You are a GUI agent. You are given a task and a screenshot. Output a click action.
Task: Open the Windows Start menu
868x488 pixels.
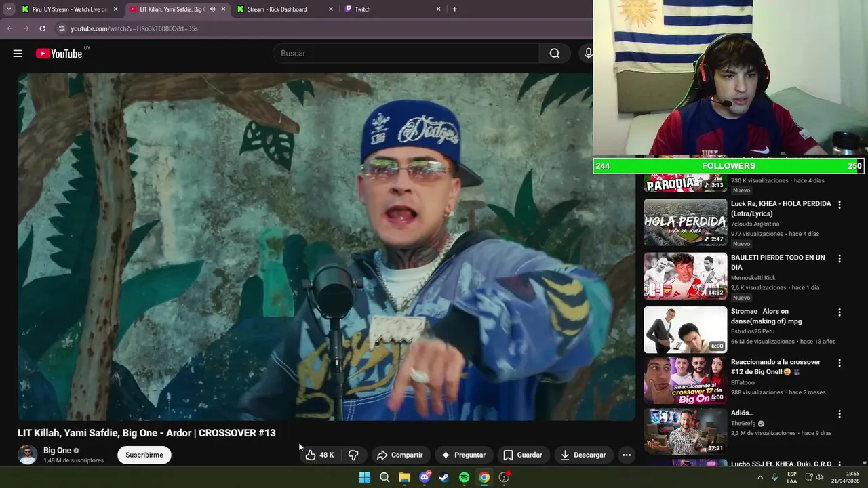[x=364, y=477]
